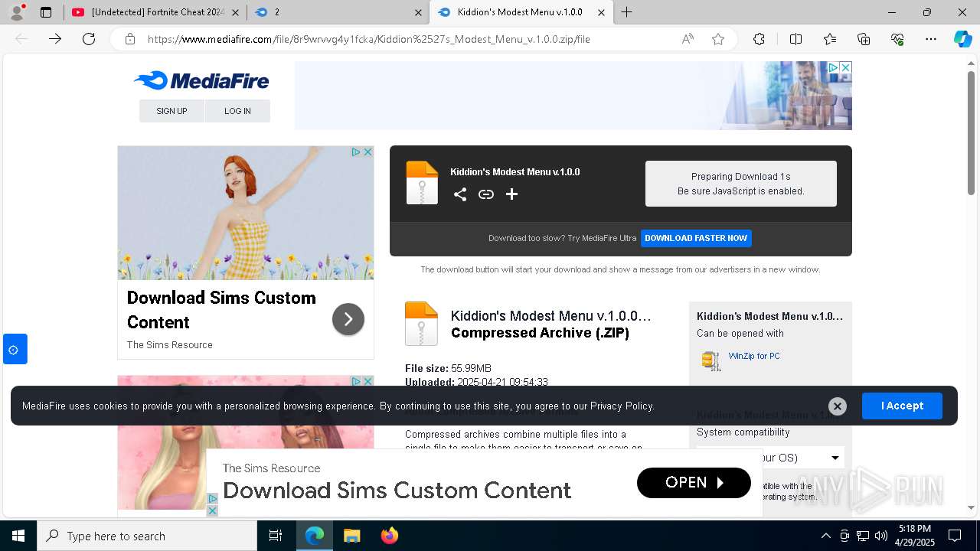The height and width of the screenshot is (551, 980).
Task: Open the volume control icon
Action: (x=880, y=536)
